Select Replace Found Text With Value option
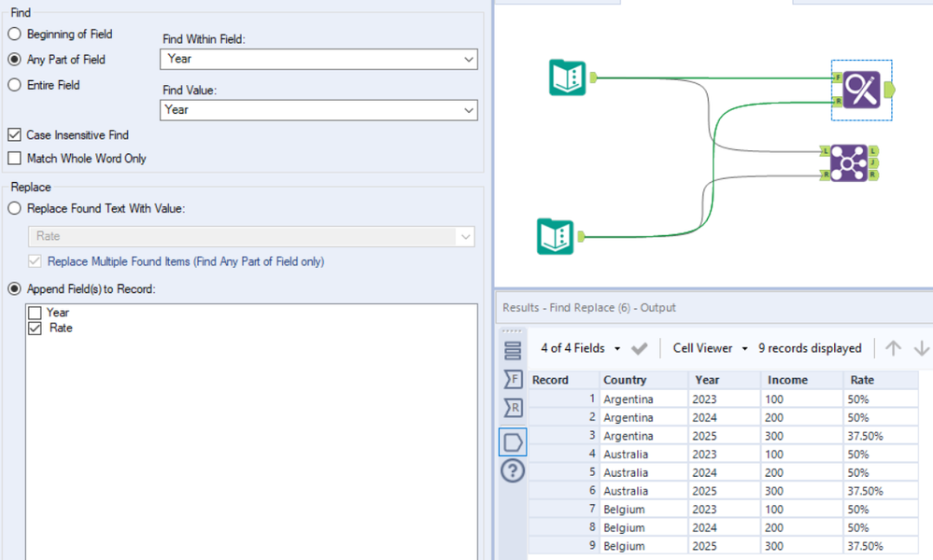Screen dimensions: 933x560 point(14,209)
